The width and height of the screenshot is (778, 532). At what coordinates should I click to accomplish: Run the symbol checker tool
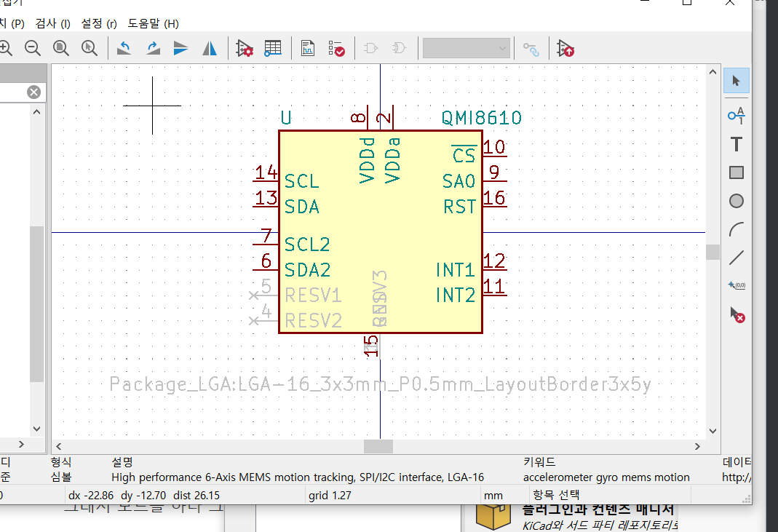336,48
